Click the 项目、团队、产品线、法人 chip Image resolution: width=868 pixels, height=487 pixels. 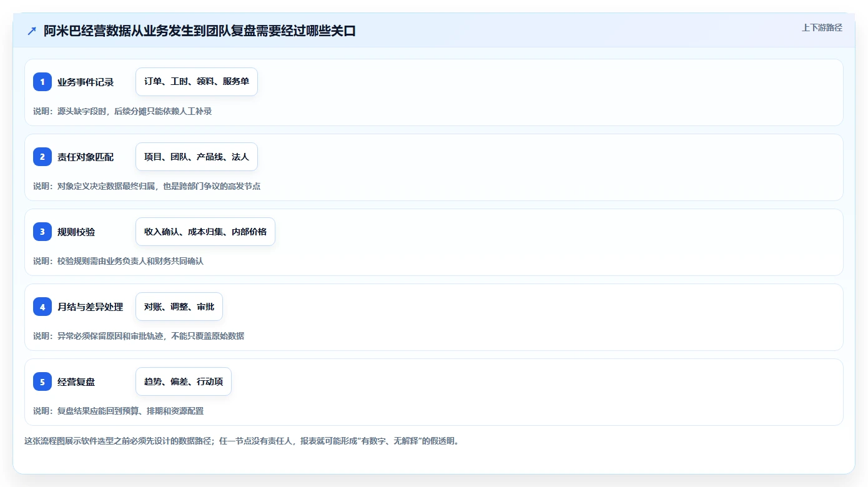point(197,157)
